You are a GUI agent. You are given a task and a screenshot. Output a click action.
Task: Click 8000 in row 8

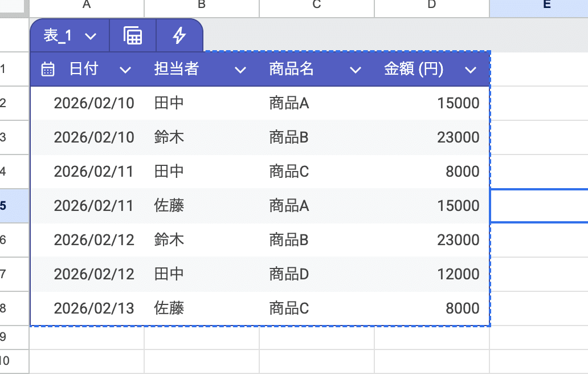tap(463, 308)
